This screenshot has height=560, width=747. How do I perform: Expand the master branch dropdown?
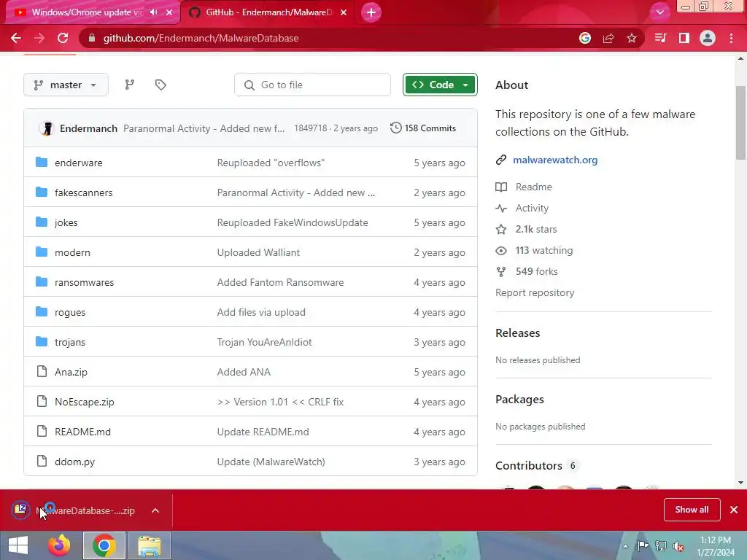pyautogui.click(x=66, y=85)
